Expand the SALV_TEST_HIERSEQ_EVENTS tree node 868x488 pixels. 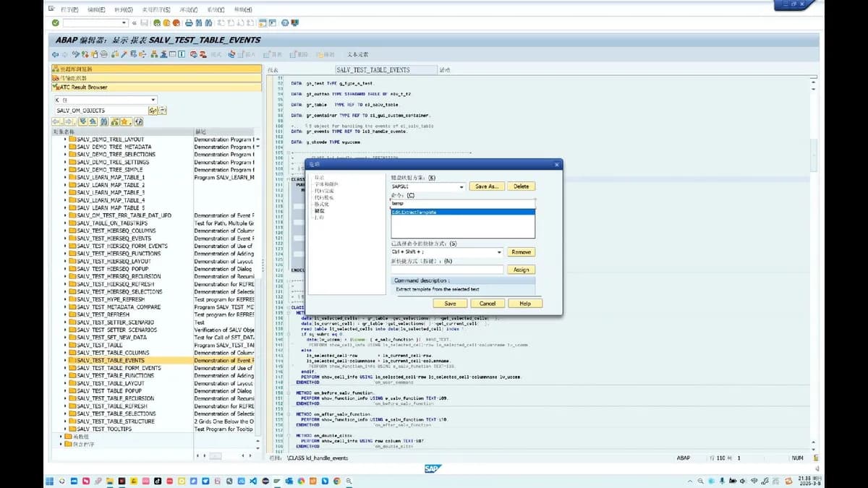(x=66, y=238)
